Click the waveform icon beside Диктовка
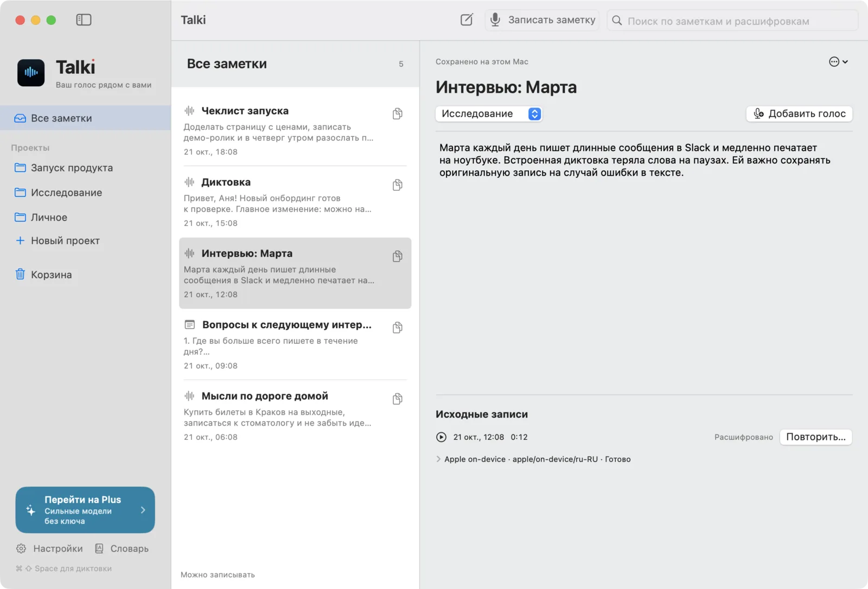Screen dimensions: 868x589 (x=189, y=182)
